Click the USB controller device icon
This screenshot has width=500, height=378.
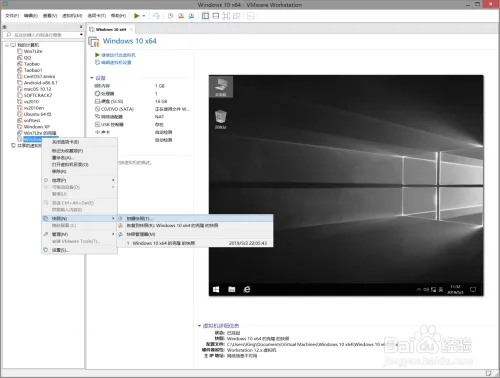click(97, 124)
